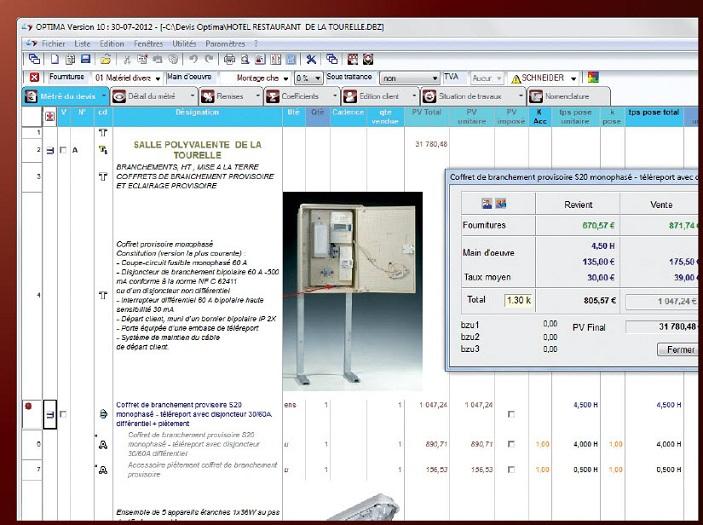Viewport: 703px width, 525px height.
Task: Click the coffret cabinet product image
Action: [x=353, y=291]
